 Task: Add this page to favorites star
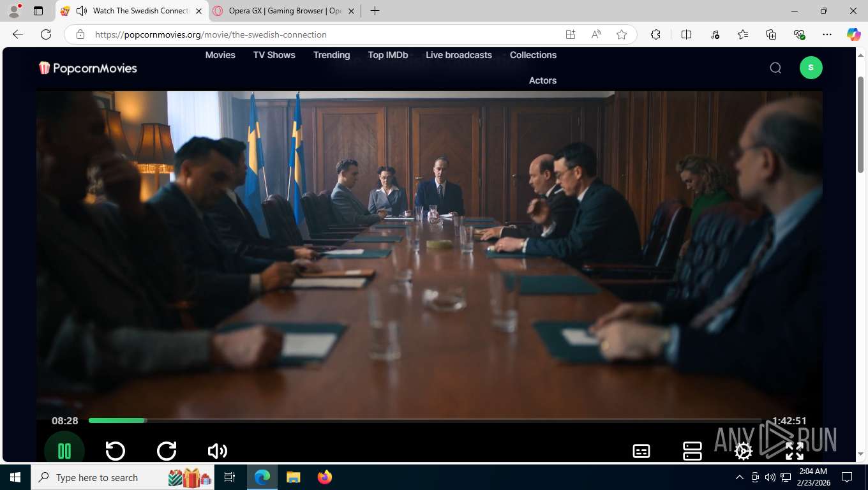pos(622,34)
